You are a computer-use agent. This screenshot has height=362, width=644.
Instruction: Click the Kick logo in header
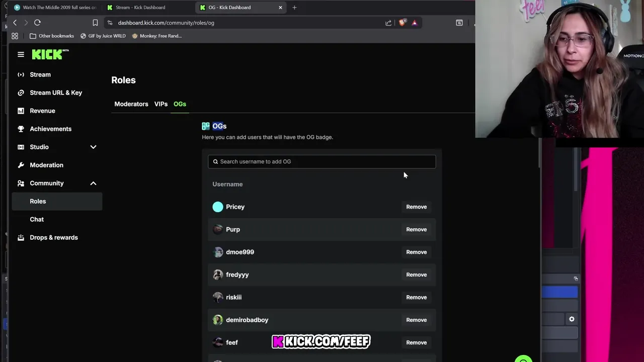50,54
